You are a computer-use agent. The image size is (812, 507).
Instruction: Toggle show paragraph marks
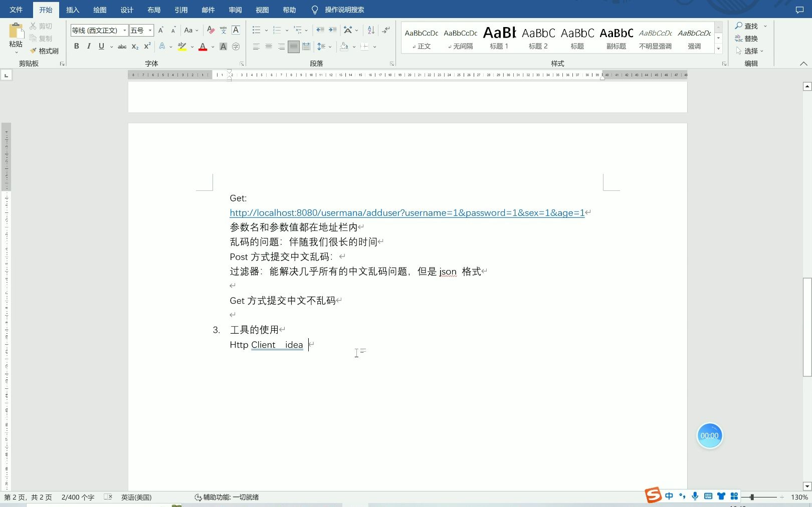[x=385, y=30]
